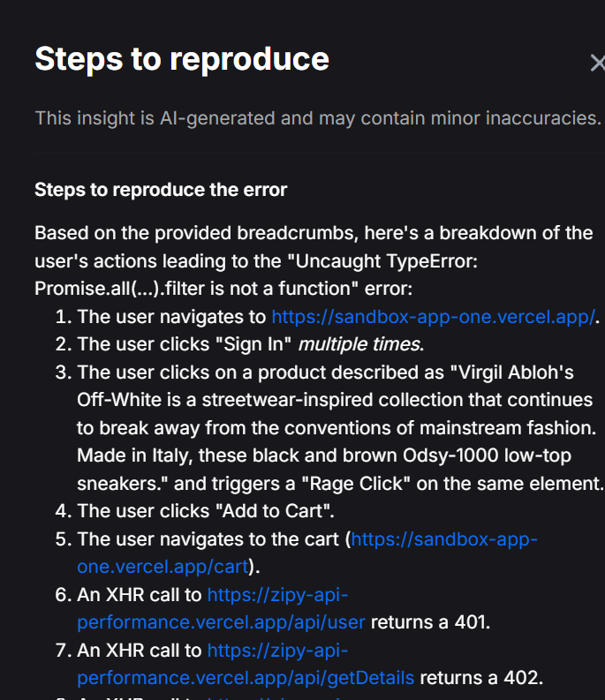605x700 pixels.
Task: Click the "returns a 402" text
Action: [480, 677]
